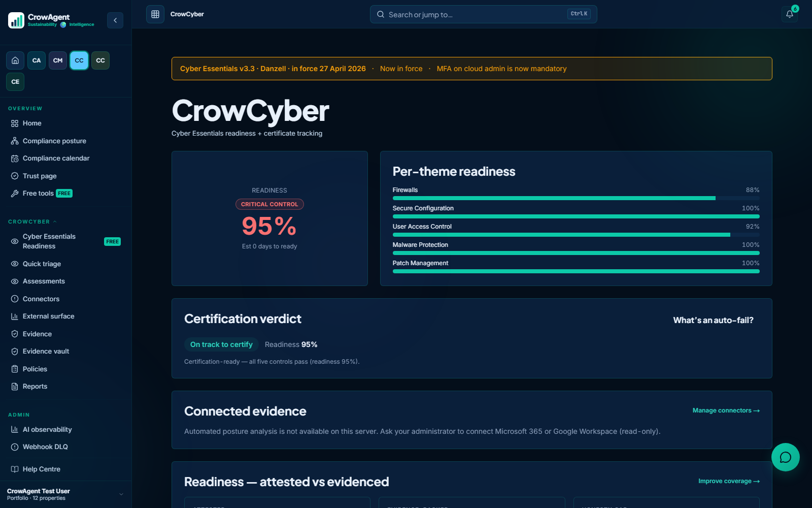The height and width of the screenshot is (508, 812).
Task: Click the Trust page checkmark icon
Action: [15, 176]
